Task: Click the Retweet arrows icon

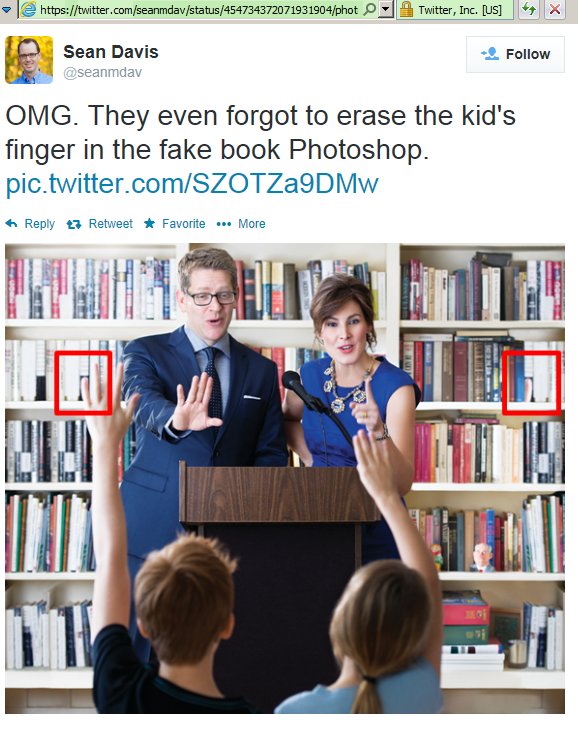Action: pos(74,224)
